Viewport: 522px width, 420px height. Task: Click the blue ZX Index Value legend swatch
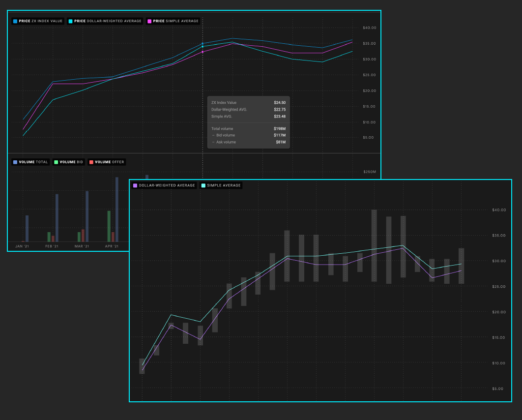click(15, 21)
